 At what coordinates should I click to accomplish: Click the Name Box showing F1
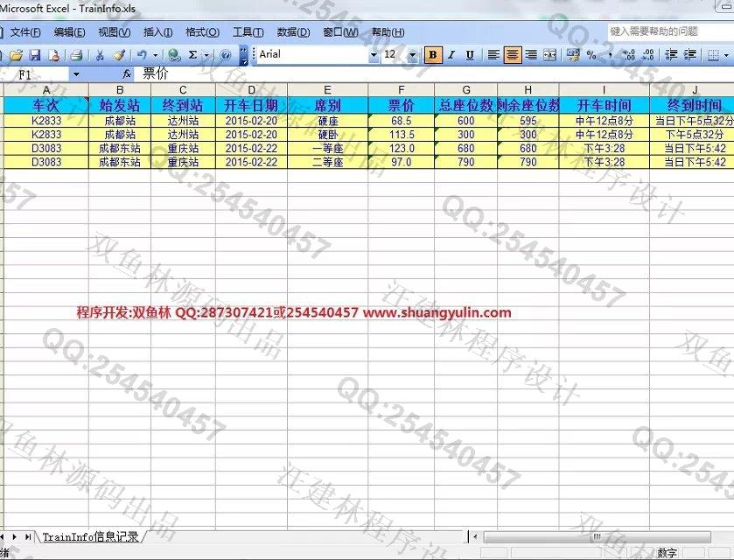point(37,74)
